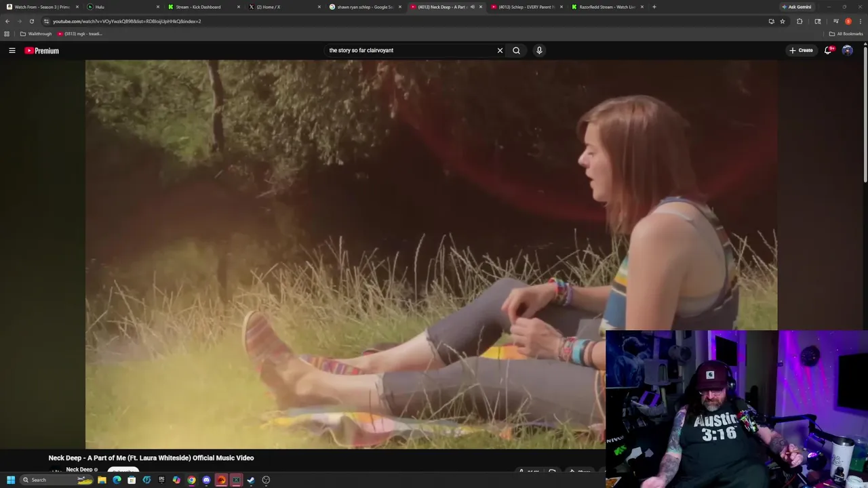Close the Home / X tab
The height and width of the screenshot is (488, 868).
(x=319, y=7)
